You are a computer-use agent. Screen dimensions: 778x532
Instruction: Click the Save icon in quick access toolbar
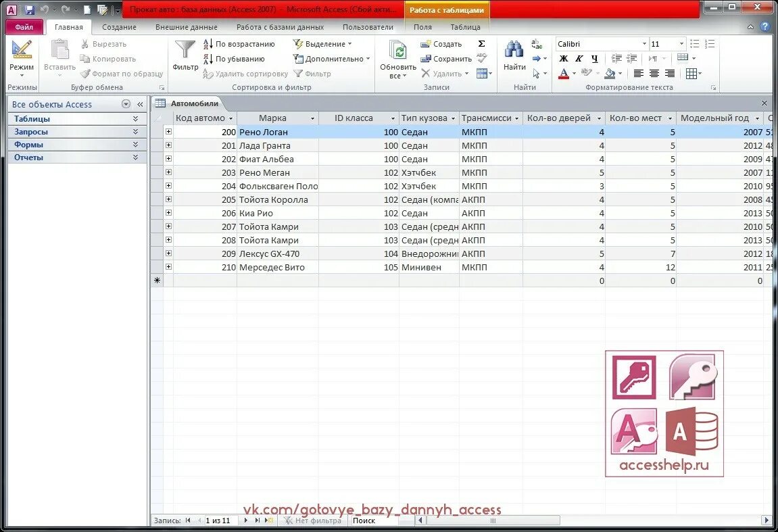coord(29,9)
